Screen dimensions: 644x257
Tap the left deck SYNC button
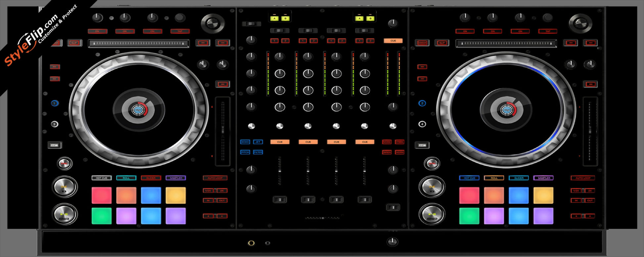point(65,163)
